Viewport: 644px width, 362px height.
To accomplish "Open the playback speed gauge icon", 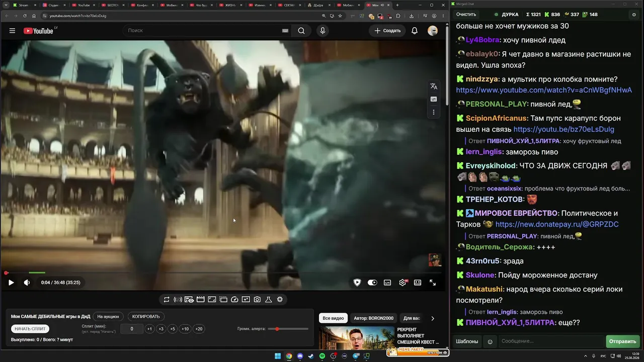I will click(234, 300).
